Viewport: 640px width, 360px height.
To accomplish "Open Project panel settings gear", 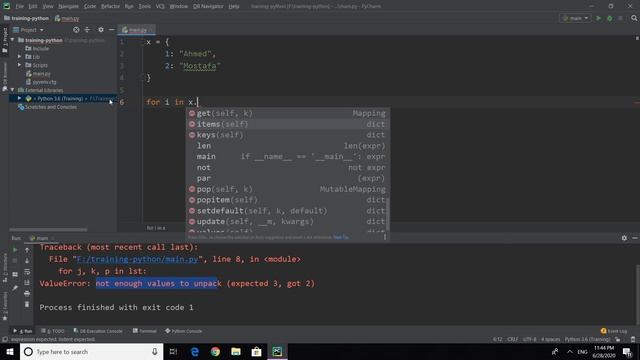I will (x=101, y=30).
